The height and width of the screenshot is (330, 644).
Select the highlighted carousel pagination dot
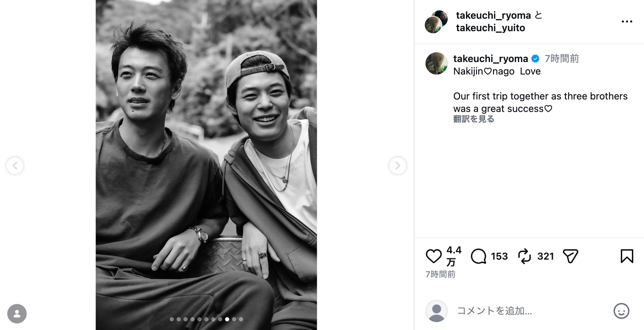tap(227, 320)
